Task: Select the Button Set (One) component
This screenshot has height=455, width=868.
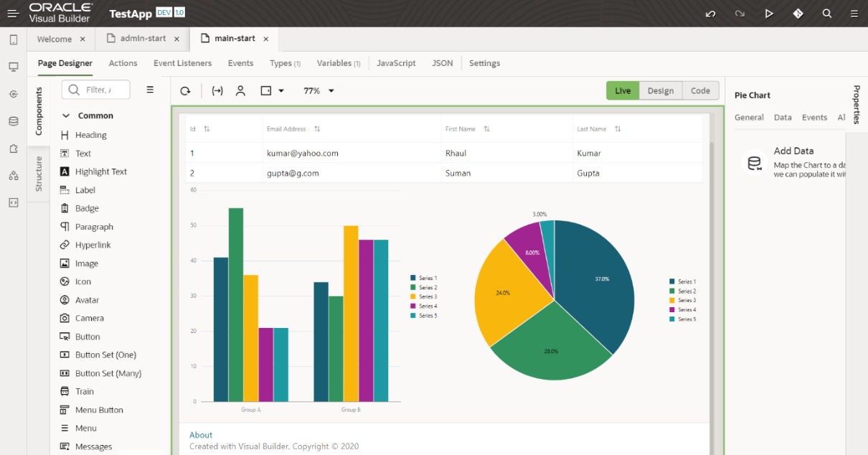Action: 105,355
